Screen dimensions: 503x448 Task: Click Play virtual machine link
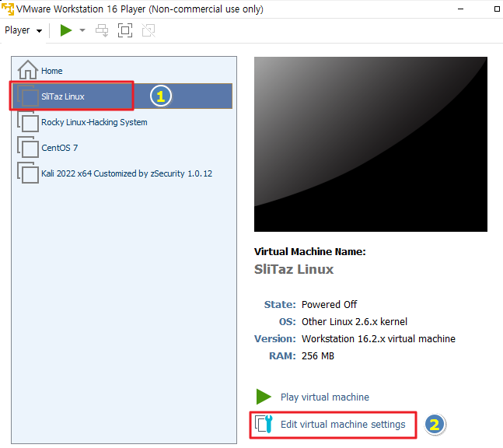click(325, 397)
